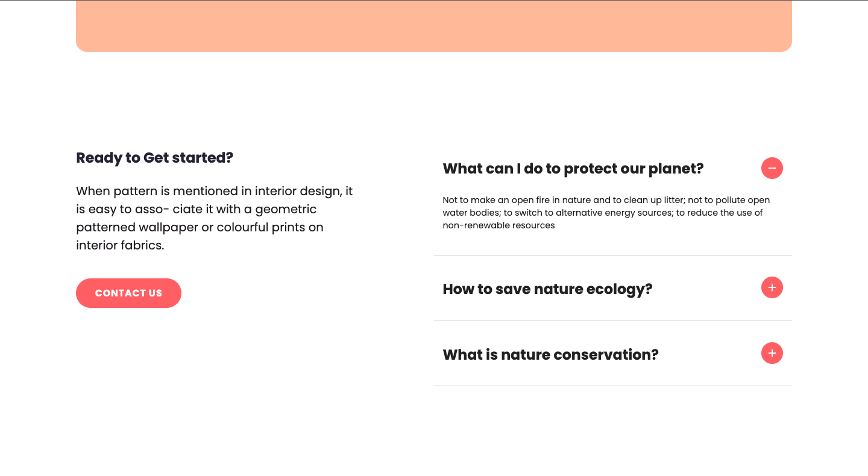Click divider line under "What is nature conservation?"

click(x=612, y=386)
